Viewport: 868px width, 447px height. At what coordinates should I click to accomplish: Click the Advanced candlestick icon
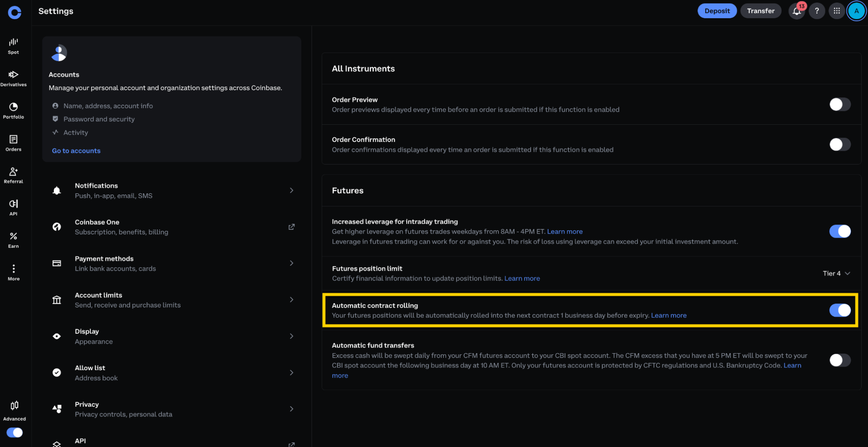[x=14, y=405]
